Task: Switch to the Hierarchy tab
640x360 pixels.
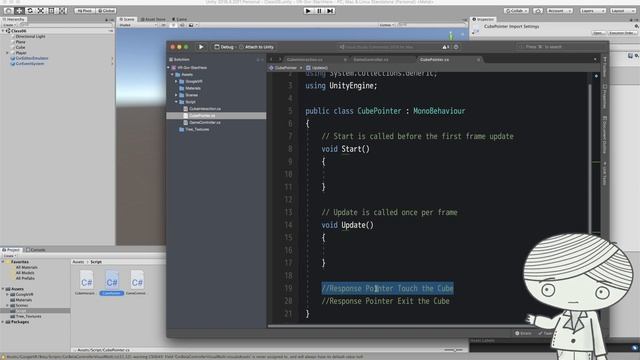Action: coord(14,19)
